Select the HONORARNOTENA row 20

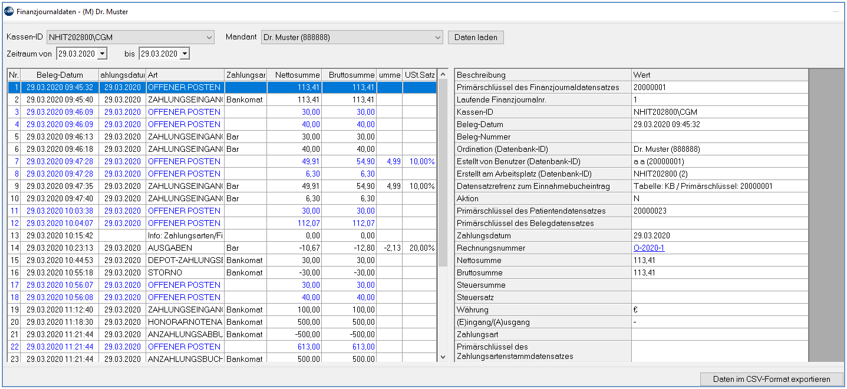coord(221,321)
